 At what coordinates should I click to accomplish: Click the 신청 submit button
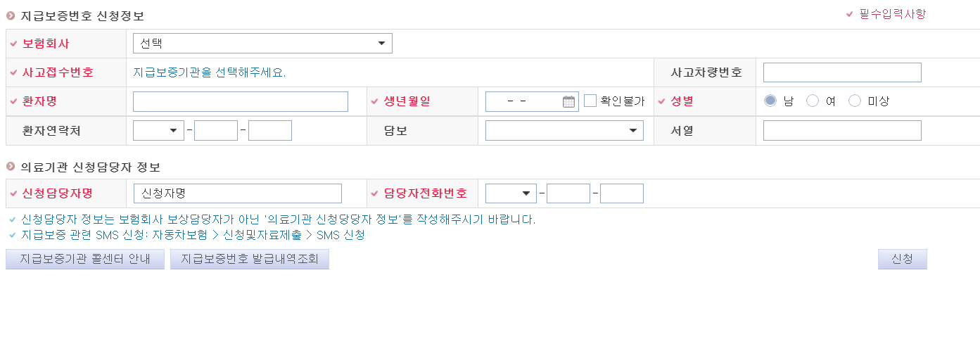click(902, 259)
